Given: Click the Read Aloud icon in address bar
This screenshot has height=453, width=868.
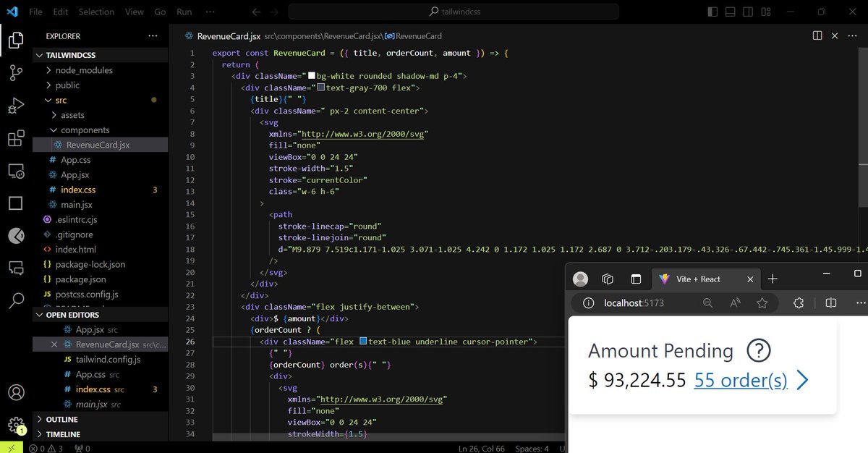Looking at the screenshot, I should tap(735, 303).
